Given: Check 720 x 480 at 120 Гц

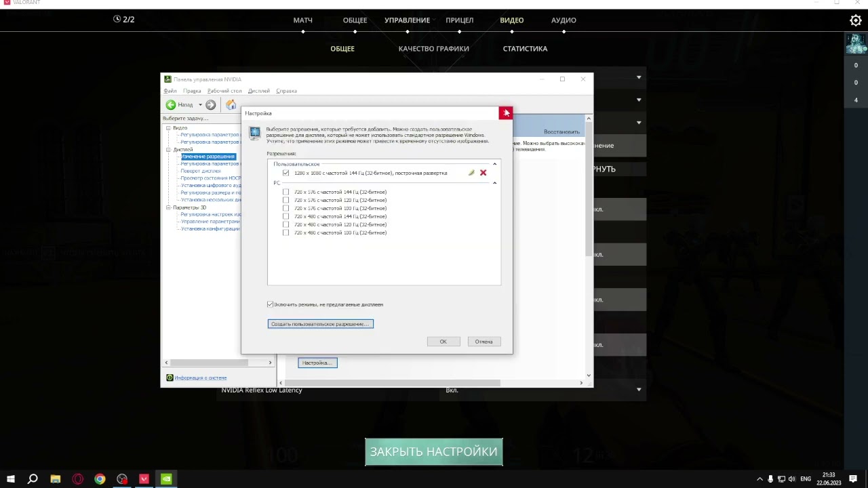Looking at the screenshot, I should (x=285, y=224).
